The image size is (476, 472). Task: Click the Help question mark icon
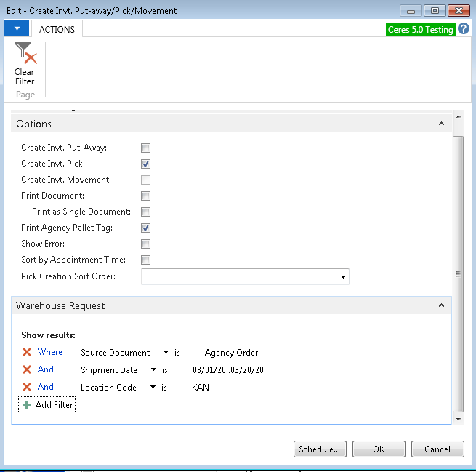pyautogui.click(x=464, y=29)
